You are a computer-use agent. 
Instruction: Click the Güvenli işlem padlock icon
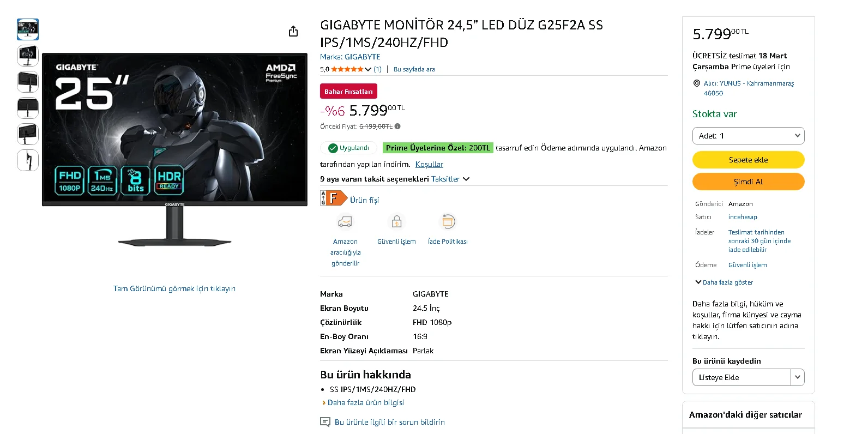point(396,222)
